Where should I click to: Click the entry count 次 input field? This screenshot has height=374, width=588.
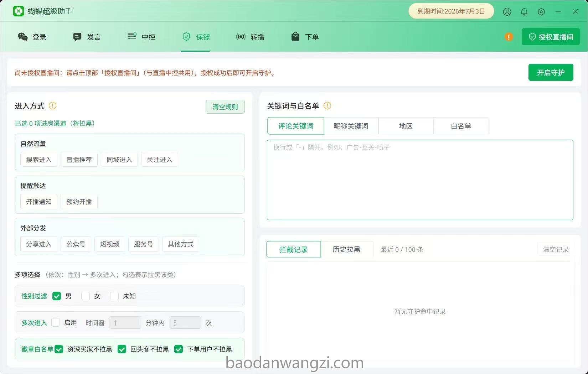coord(185,323)
